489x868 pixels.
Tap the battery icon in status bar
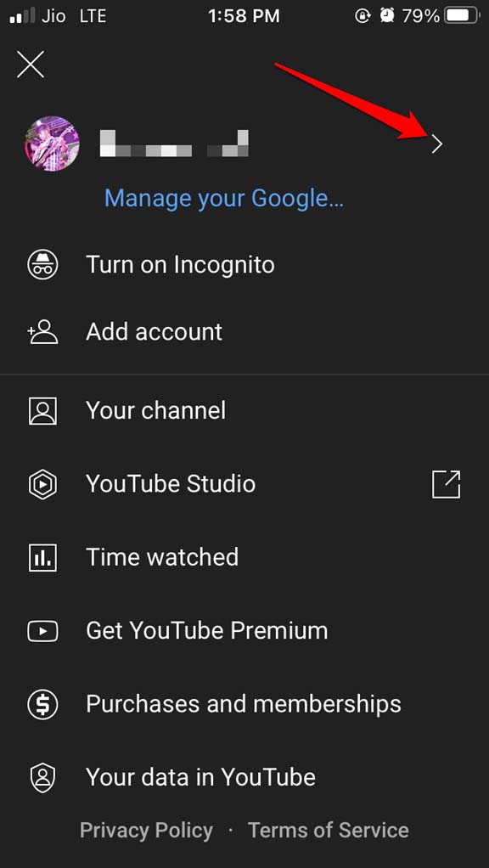click(x=463, y=16)
